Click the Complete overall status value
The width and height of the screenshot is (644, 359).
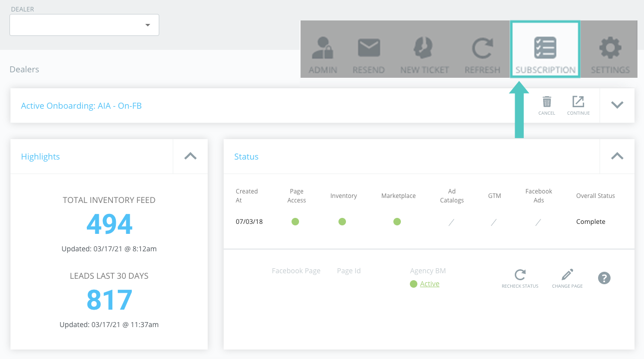point(591,222)
